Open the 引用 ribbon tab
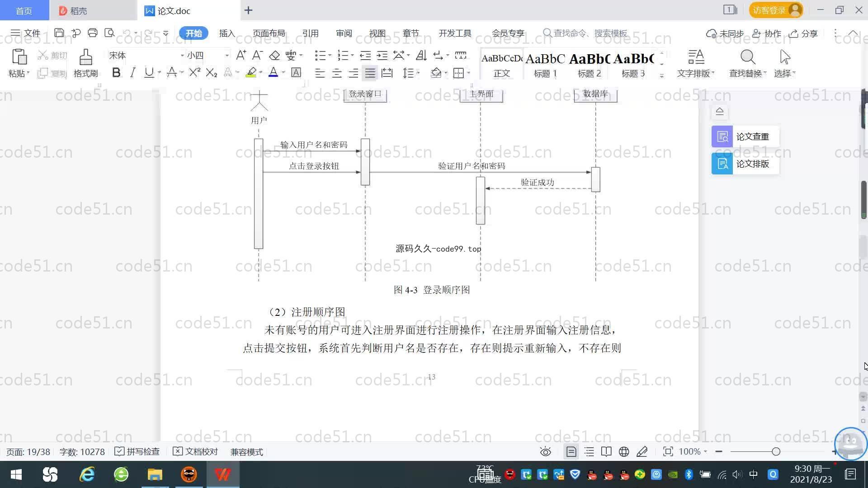868x488 pixels. point(311,33)
